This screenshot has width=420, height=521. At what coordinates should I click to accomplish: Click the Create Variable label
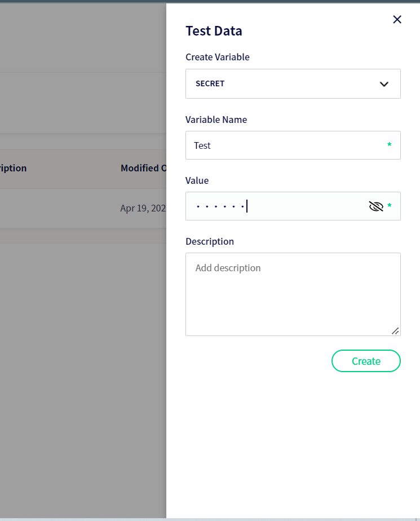click(217, 57)
